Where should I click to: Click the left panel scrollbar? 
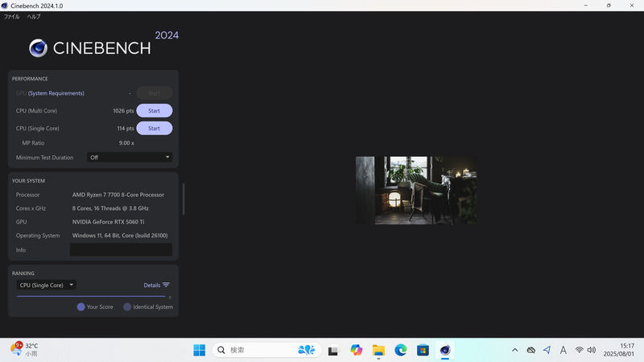[184, 199]
